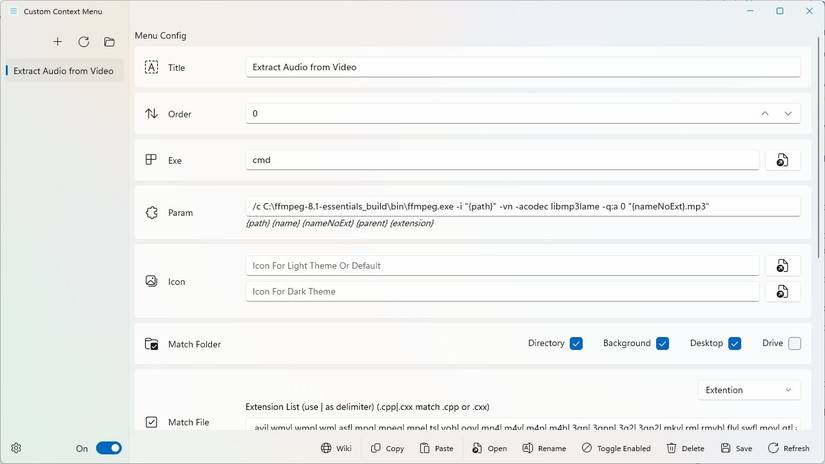Click the {path} {name} placeholder hint text

tap(340, 223)
